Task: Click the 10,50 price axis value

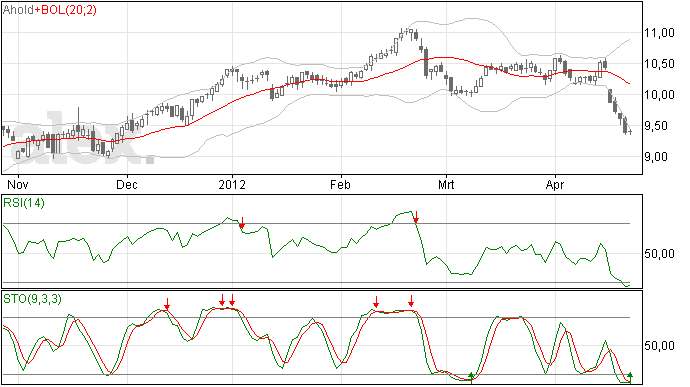Action: [x=659, y=64]
